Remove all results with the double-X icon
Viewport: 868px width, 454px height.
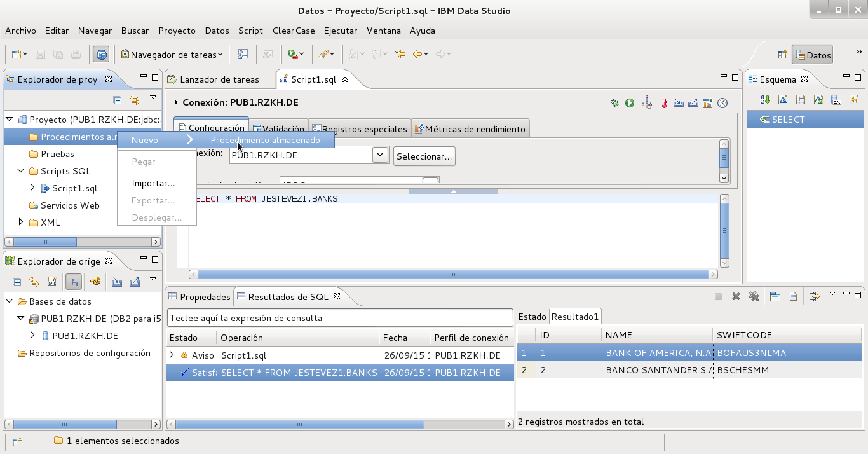pyautogui.click(x=754, y=296)
